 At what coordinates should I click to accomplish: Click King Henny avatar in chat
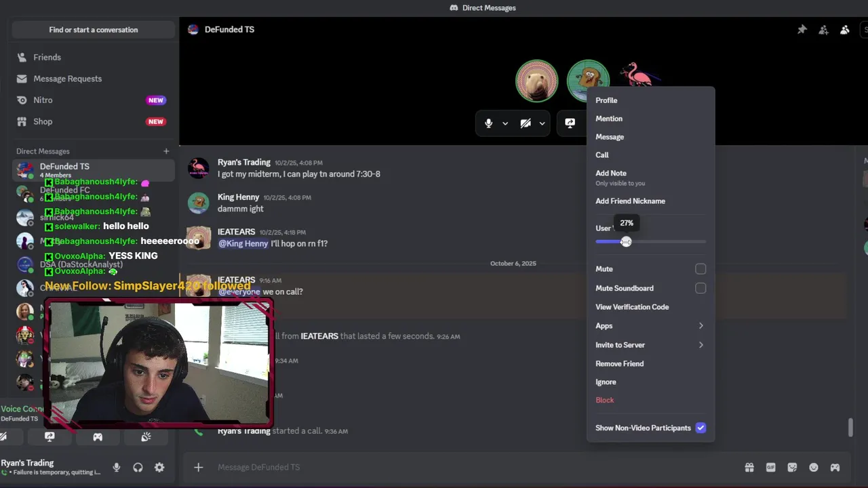pyautogui.click(x=199, y=203)
